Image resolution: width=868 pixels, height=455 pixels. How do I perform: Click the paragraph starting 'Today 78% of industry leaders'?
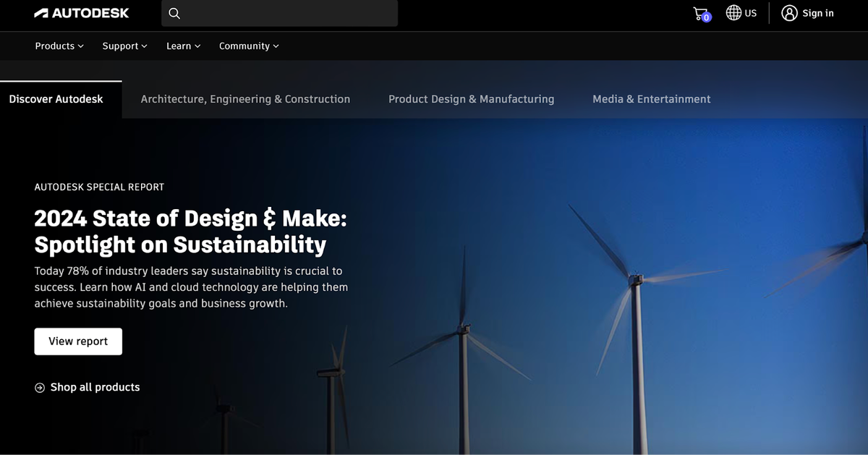(192, 287)
